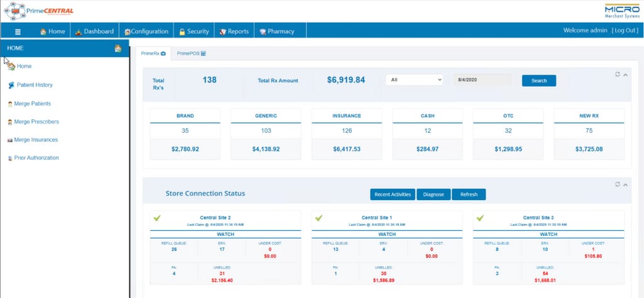The width and height of the screenshot is (644, 298).
Task: Refresh the Total Rx's summary panel icon
Action: pyautogui.click(x=618, y=74)
